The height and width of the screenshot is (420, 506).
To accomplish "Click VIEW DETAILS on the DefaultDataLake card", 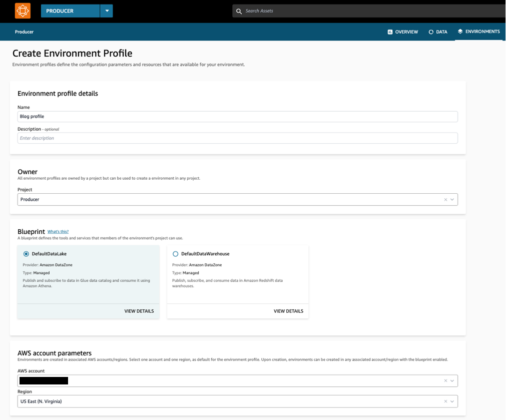I will [139, 311].
